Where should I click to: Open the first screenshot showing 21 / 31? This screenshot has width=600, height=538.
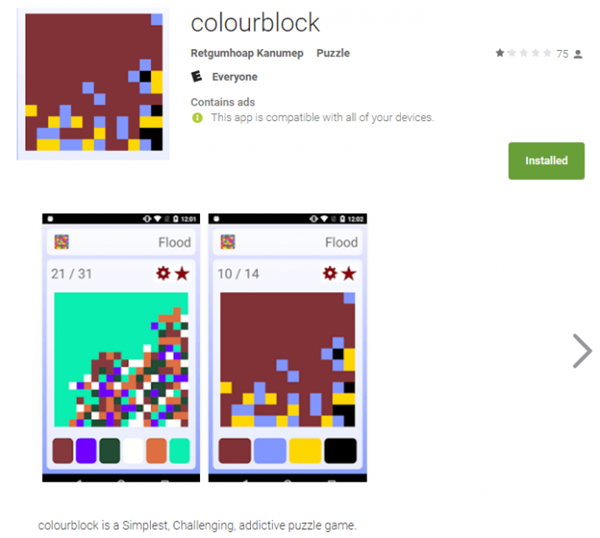tap(121, 347)
